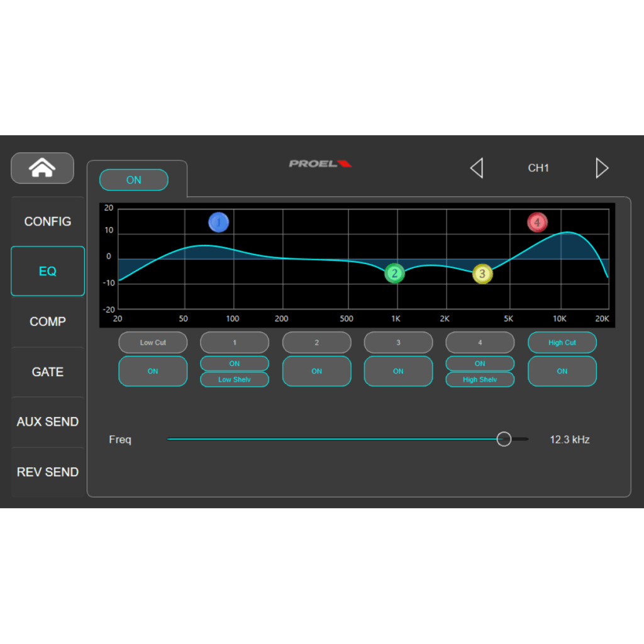The image size is (644, 644).
Task: Open the GATE settings tab
Action: pos(47,372)
